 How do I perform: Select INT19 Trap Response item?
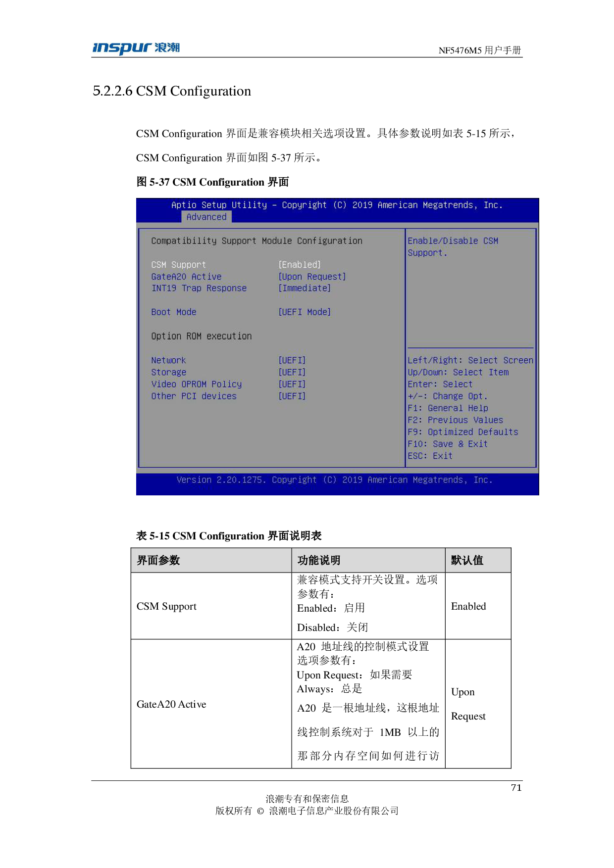click(199, 288)
